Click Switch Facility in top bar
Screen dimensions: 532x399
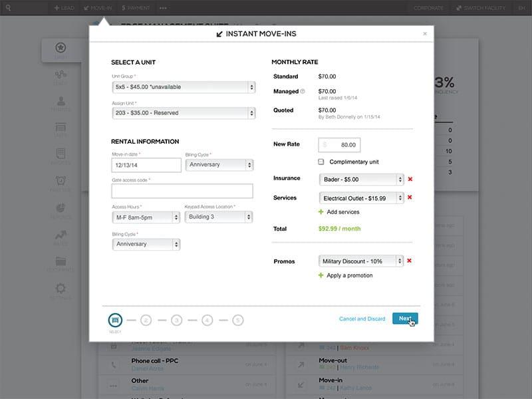481,8
